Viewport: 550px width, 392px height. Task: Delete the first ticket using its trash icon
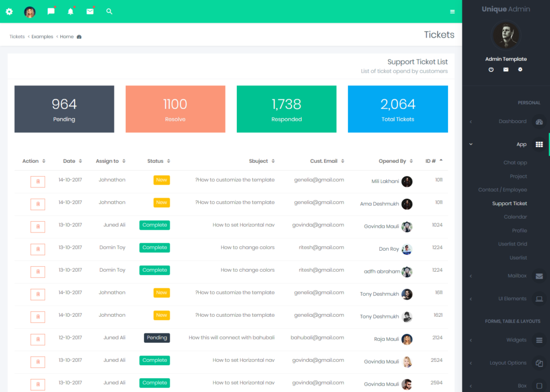click(38, 182)
